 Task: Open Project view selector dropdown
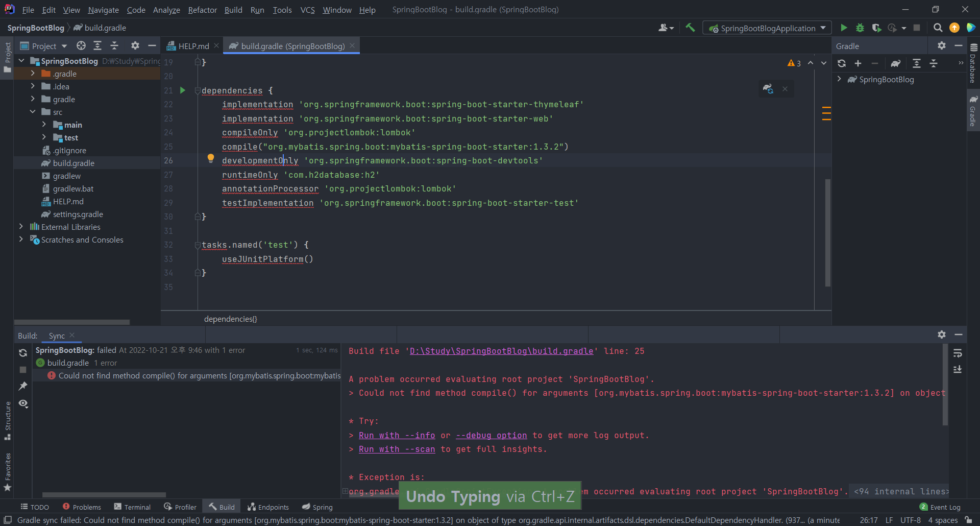point(44,46)
